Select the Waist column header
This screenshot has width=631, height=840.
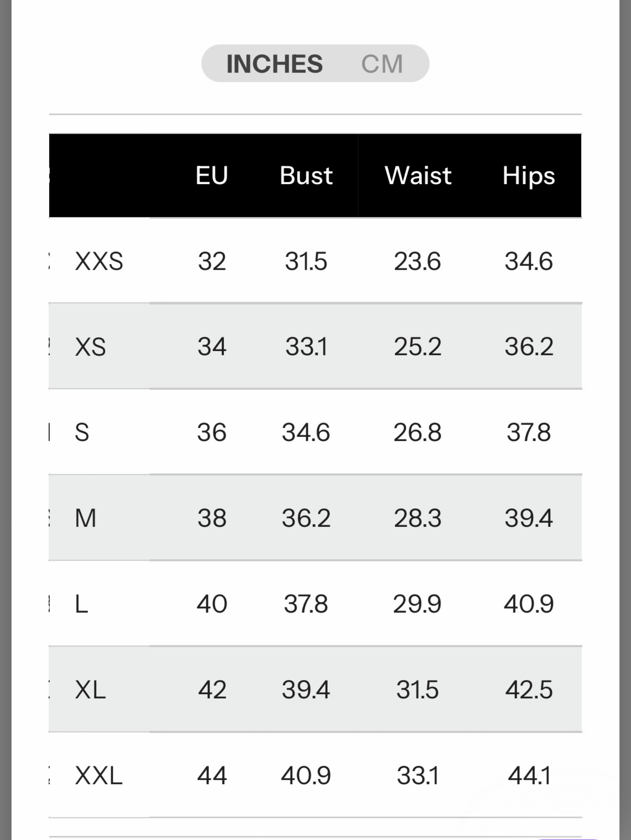[418, 175]
